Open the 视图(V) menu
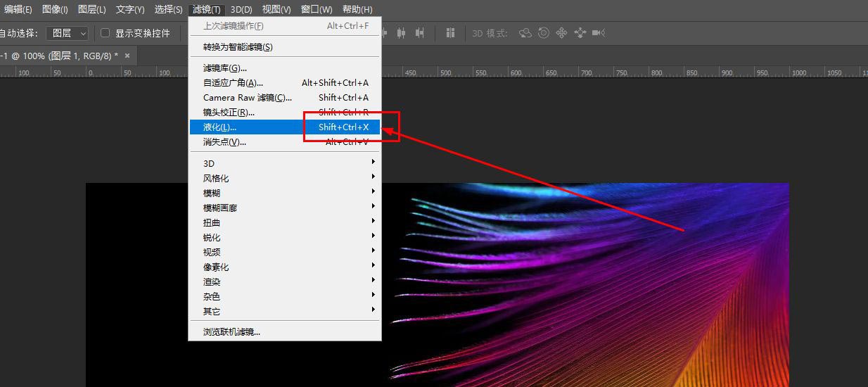868x387 pixels. click(x=276, y=9)
